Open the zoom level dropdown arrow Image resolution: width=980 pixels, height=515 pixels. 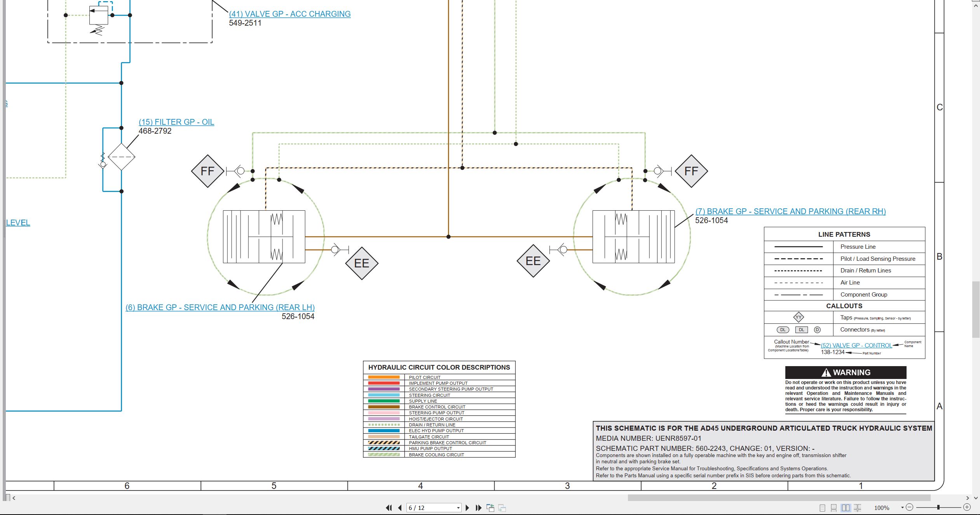click(x=902, y=508)
